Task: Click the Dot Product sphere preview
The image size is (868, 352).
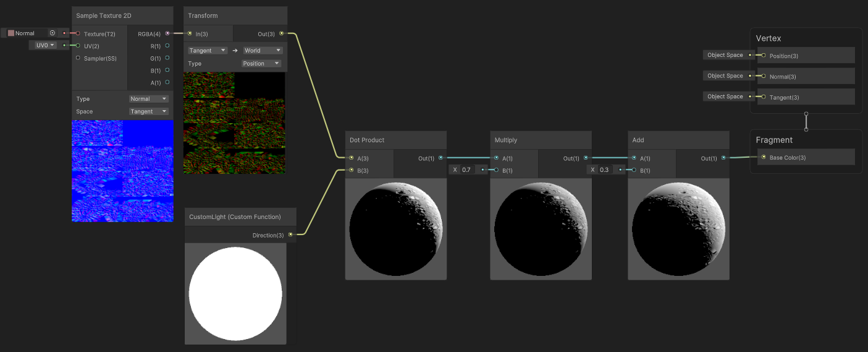Action: (396, 230)
